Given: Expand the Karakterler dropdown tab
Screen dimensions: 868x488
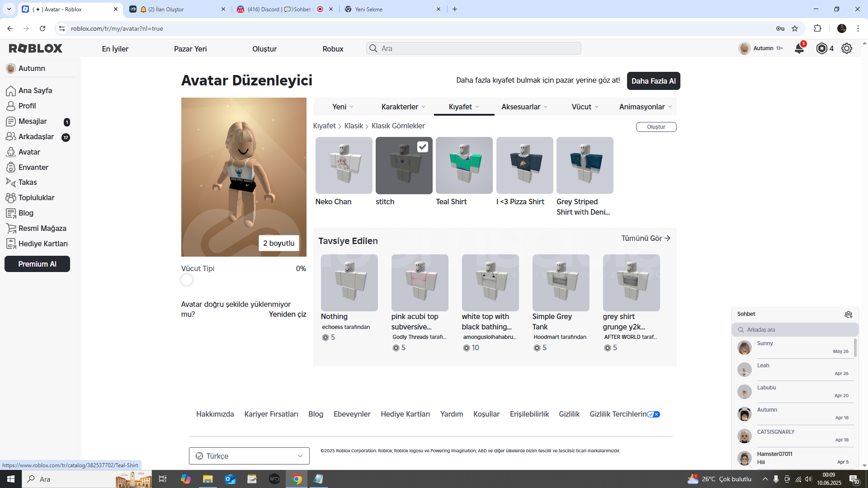Looking at the screenshot, I should click(403, 107).
